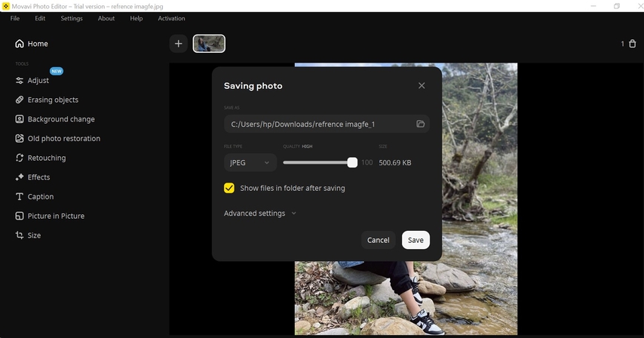Browse for save folder icon
644x338 pixels.
420,124
